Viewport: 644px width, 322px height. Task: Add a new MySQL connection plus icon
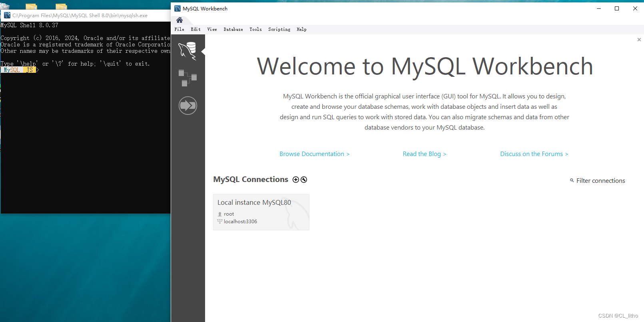[296, 180]
